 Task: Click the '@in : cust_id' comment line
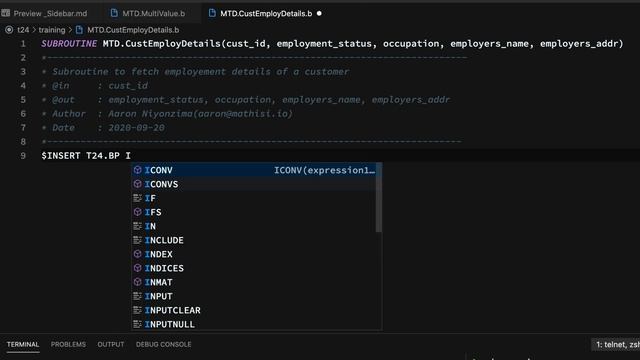[x=94, y=86]
